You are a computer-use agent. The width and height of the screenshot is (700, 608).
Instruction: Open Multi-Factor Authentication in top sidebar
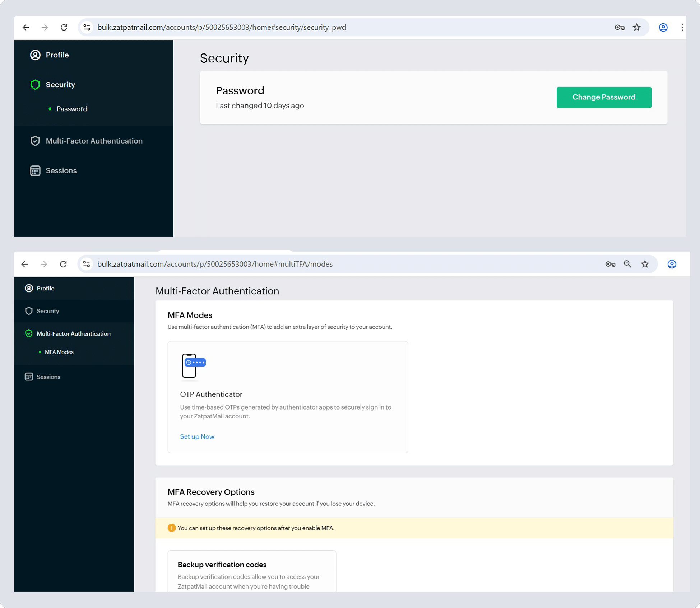click(x=94, y=141)
